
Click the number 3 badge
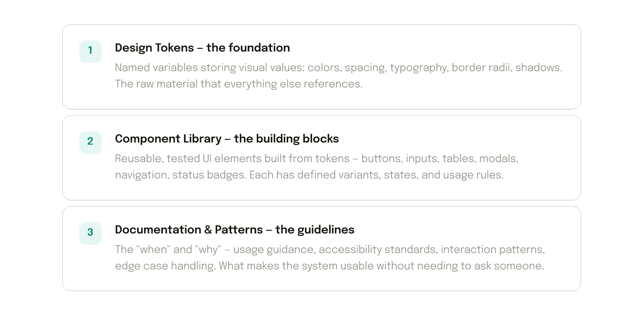pyautogui.click(x=90, y=233)
